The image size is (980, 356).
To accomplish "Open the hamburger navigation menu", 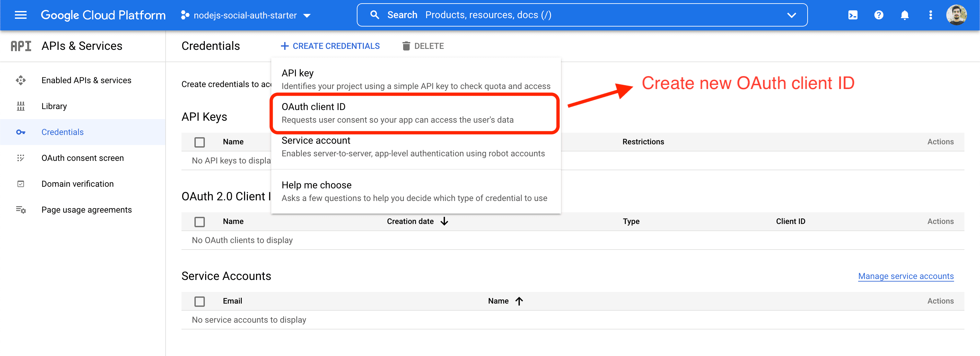I will pos(20,15).
